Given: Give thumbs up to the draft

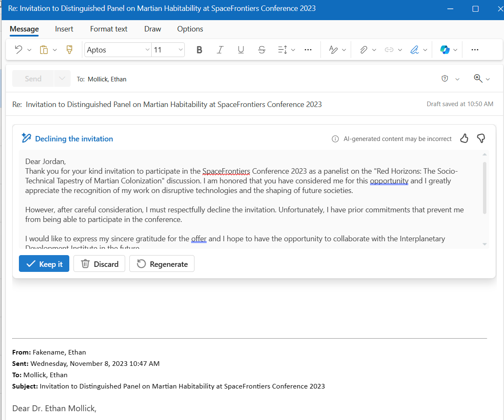Looking at the screenshot, I should [x=464, y=138].
